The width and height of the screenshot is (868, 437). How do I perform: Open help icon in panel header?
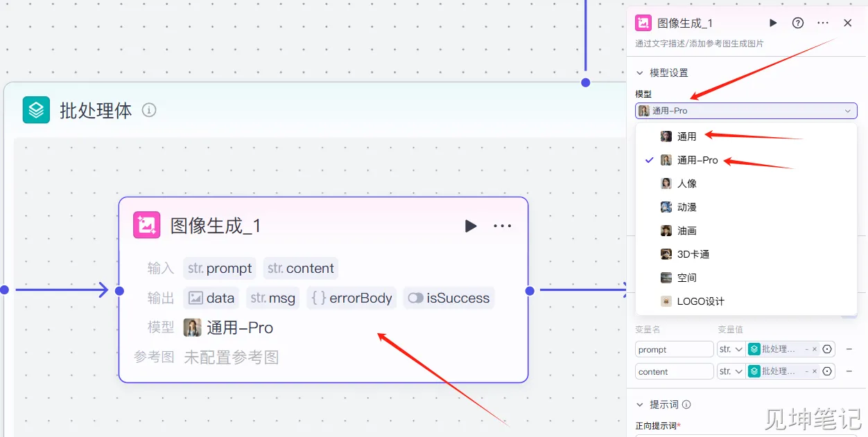point(798,23)
